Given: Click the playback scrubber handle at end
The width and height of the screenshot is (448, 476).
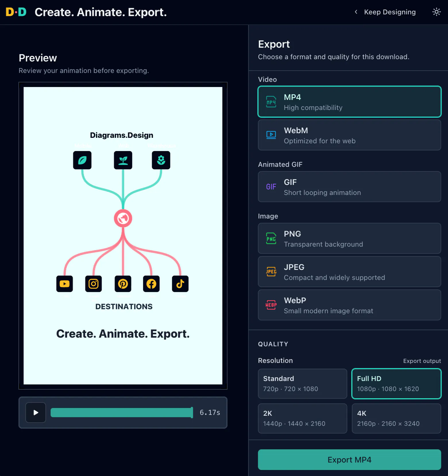Looking at the screenshot, I should (x=192, y=413).
